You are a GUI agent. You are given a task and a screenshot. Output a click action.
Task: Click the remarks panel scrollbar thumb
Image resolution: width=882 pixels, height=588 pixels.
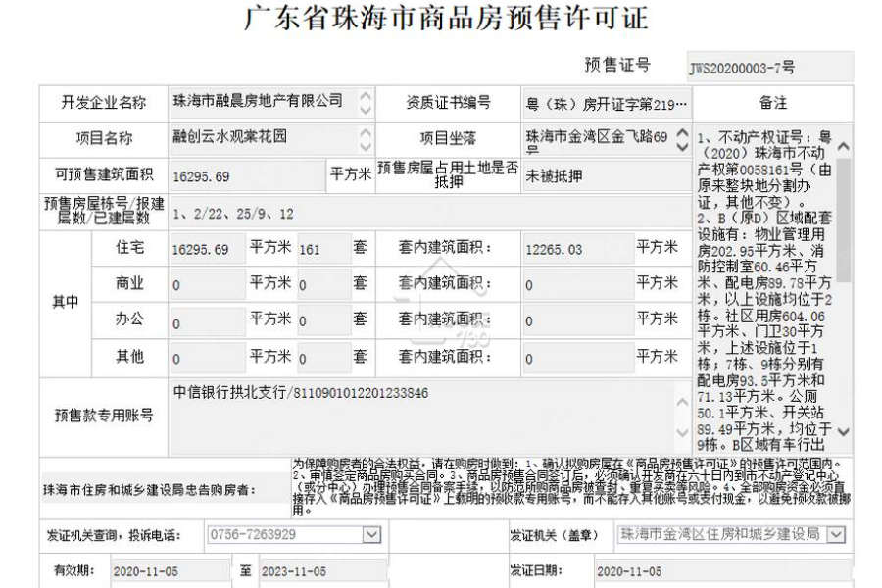tap(843, 220)
